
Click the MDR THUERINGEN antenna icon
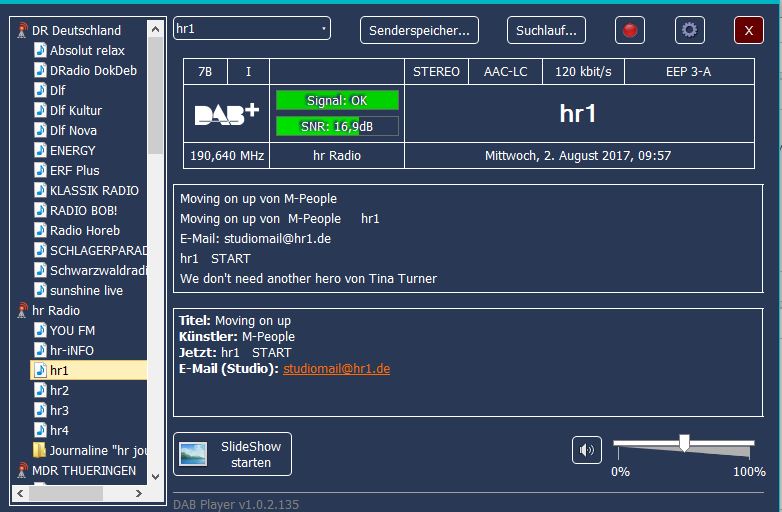22,470
